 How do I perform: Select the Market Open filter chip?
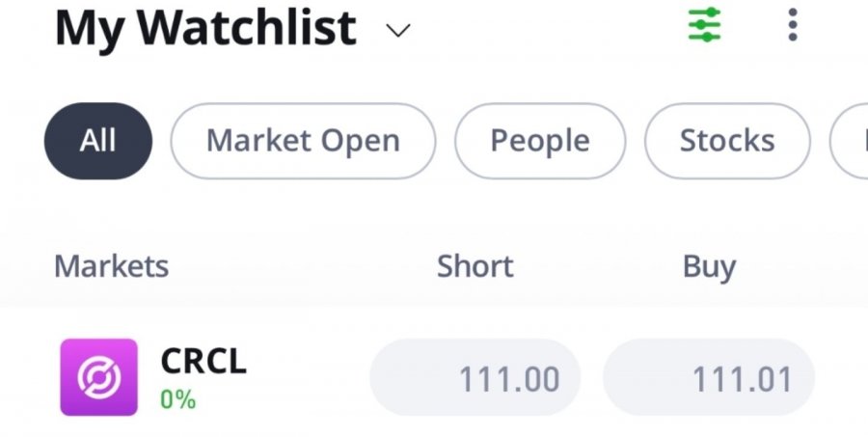(x=303, y=141)
